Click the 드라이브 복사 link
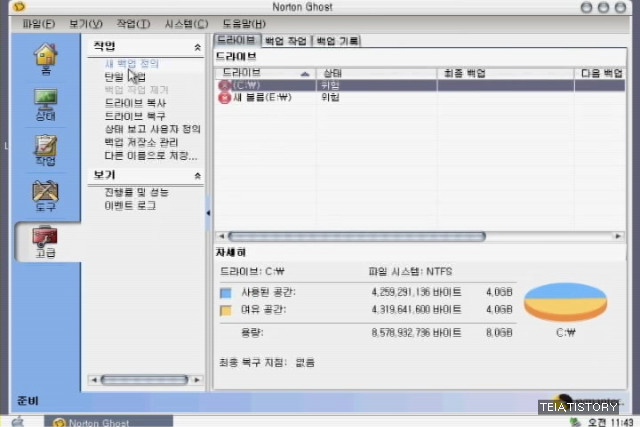The height and width of the screenshot is (427, 640). pyautogui.click(x=135, y=103)
